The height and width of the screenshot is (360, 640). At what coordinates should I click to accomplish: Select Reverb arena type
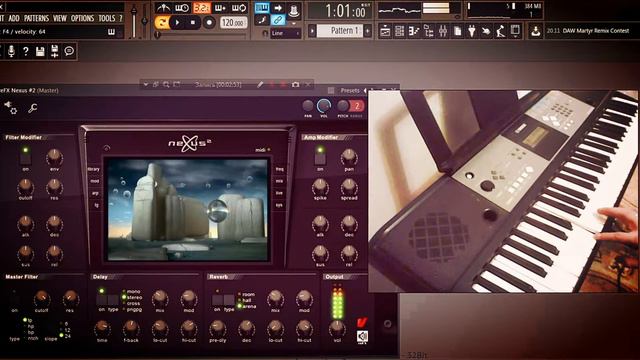[x=247, y=306]
